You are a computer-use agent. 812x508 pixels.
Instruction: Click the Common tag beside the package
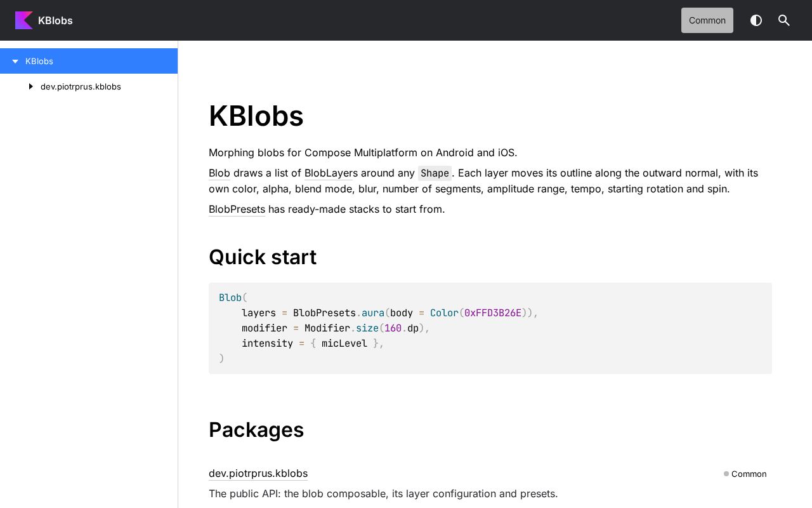pyautogui.click(x=745, y=474)
